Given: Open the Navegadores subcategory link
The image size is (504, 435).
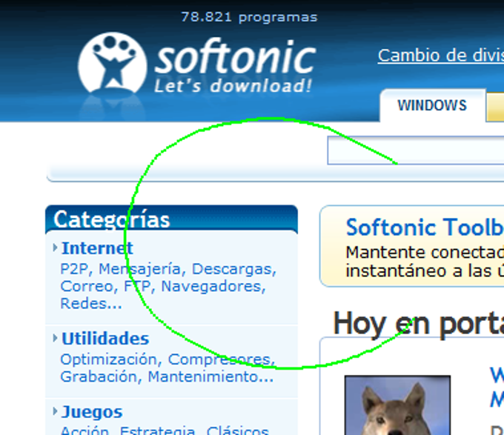Looking at the screenshot, I should coord(211,286).
